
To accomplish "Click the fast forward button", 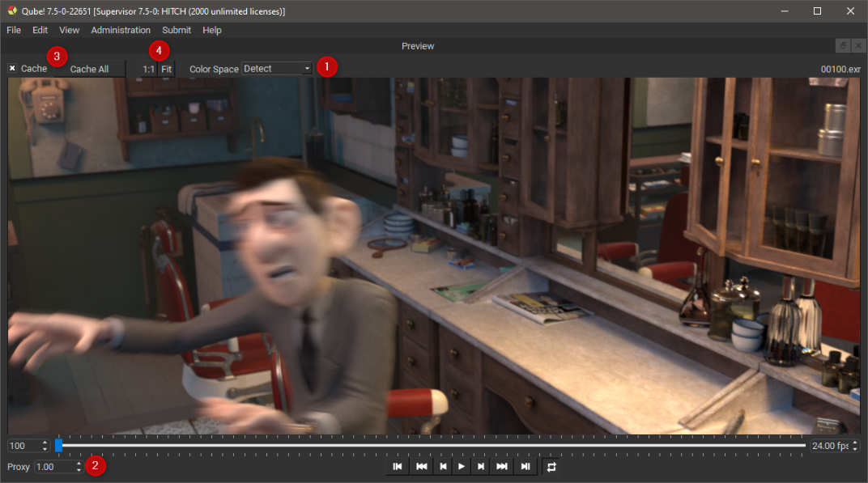I will tap(502, 467).
